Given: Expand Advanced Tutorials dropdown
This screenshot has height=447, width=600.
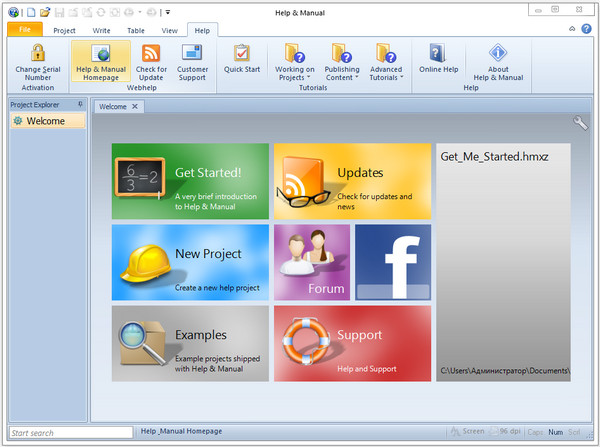Looking at the screenshot, I should point(386,60).
